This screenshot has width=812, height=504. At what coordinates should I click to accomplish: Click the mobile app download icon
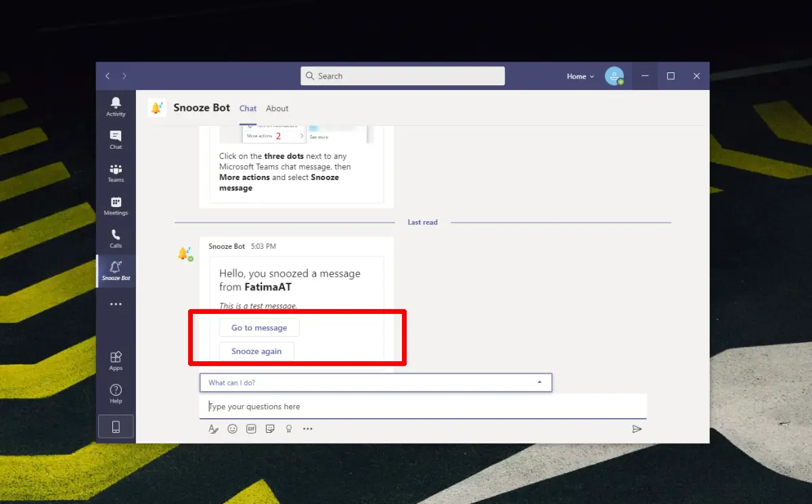(x=116, y=427)
